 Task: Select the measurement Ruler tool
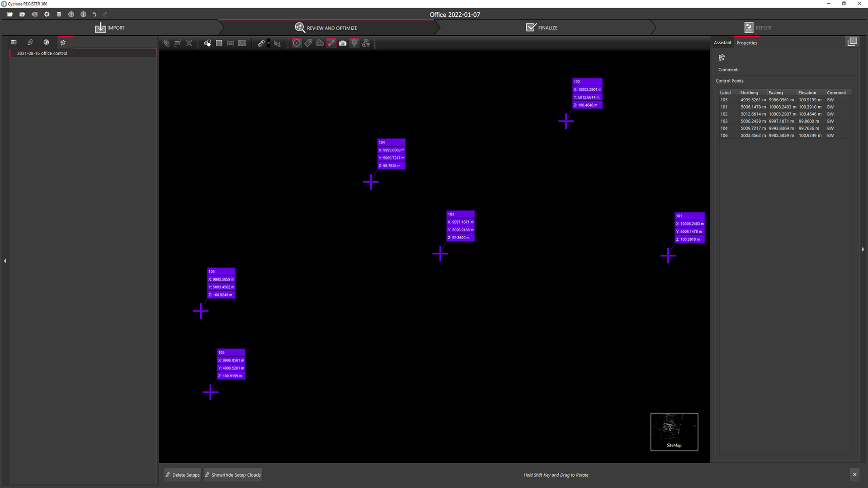(x=261, y=43)
